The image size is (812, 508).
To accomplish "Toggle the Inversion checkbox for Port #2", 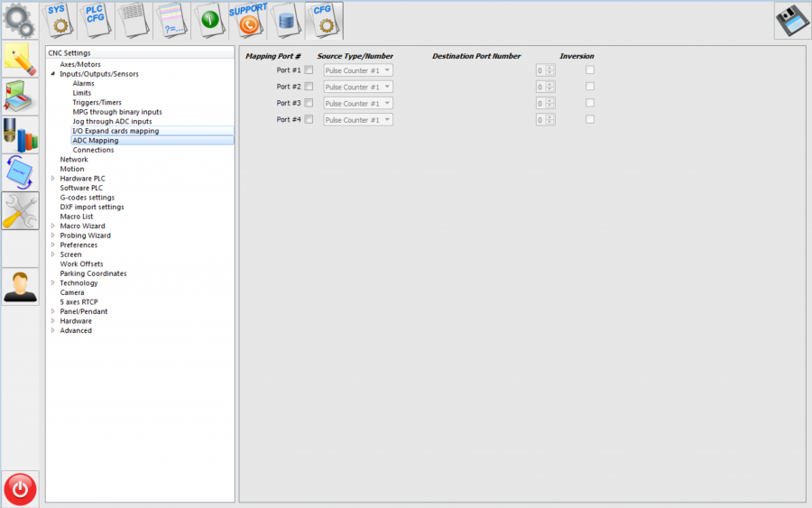I will 590,87.
